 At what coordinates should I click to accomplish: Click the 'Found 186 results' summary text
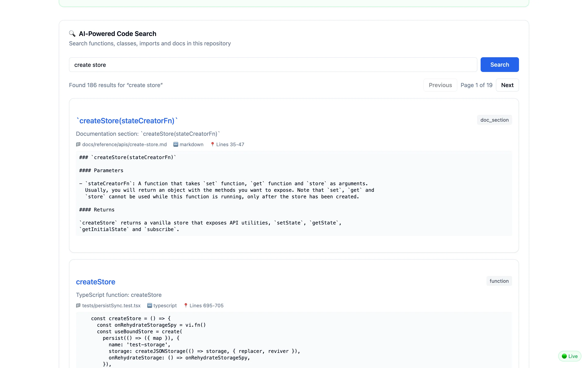116,85
